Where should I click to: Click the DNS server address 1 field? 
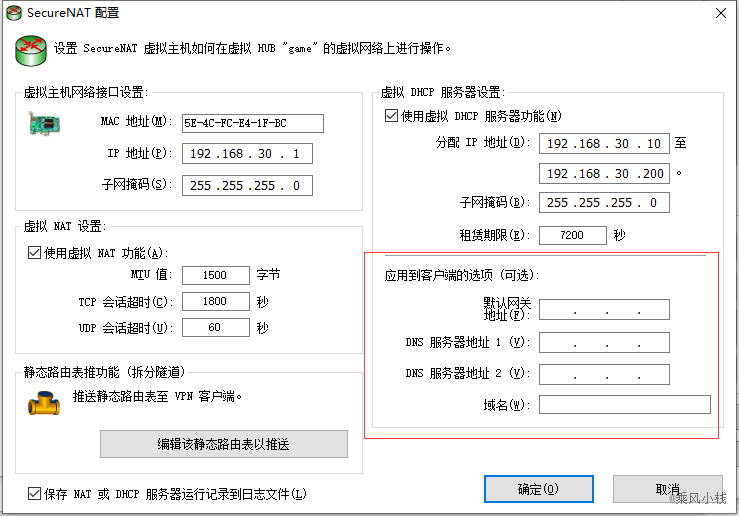coord(604,343)
